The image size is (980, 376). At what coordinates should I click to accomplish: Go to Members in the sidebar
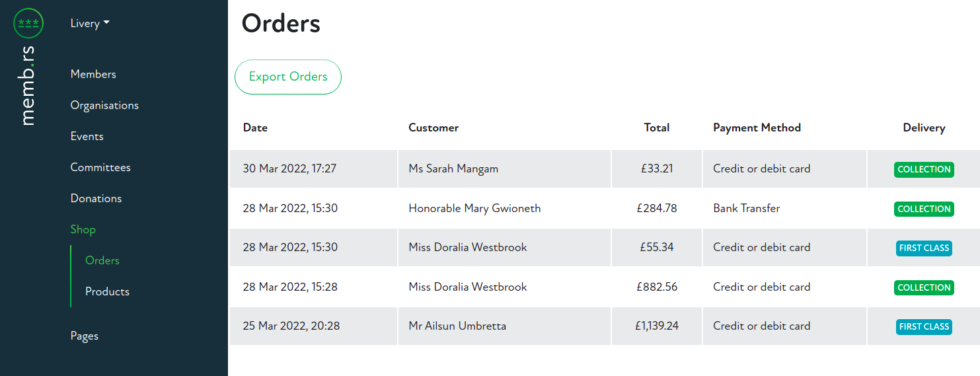pyautogui.click(x=93, y=74)
